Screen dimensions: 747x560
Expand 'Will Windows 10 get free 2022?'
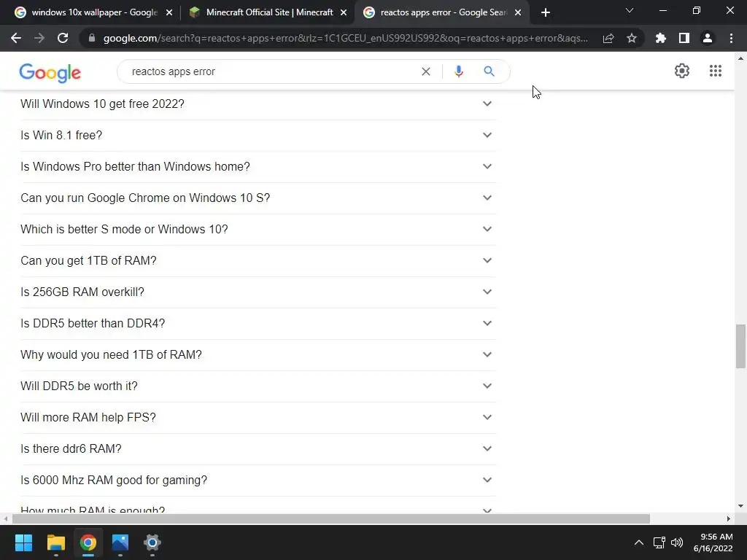[258, 104]
